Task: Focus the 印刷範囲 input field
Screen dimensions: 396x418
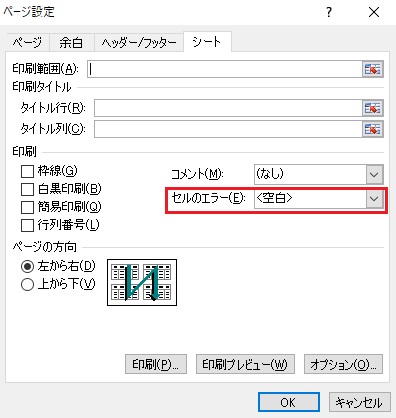Action: [x=225, y=69]
